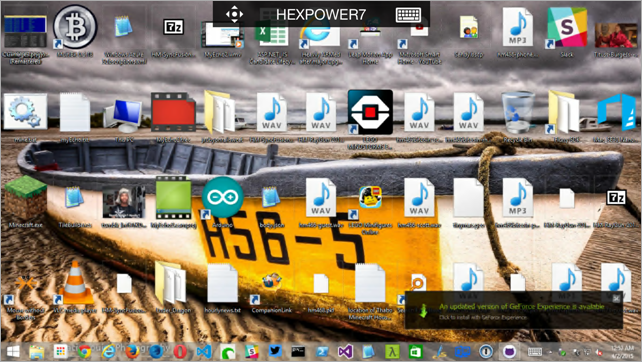Screen dimensions: 642x362
Task: Click the taskbar clock and date
Action: coord(622,352)
